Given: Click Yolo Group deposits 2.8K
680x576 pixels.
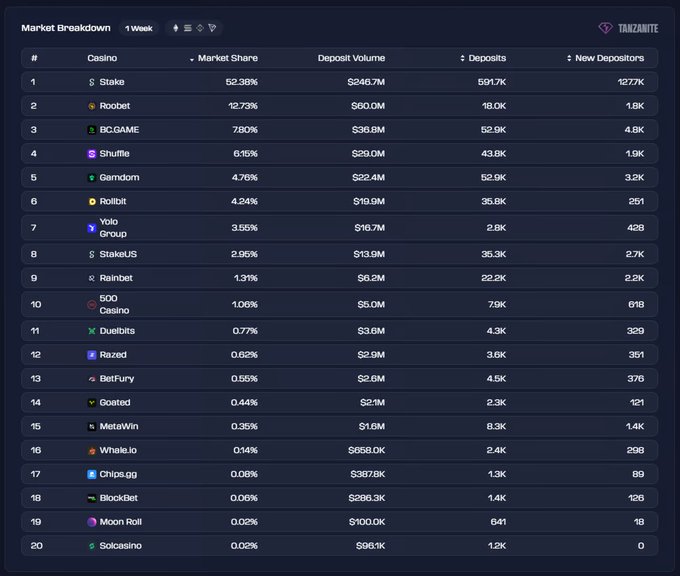Looking at the screenshot, I should tap(496, 228).
